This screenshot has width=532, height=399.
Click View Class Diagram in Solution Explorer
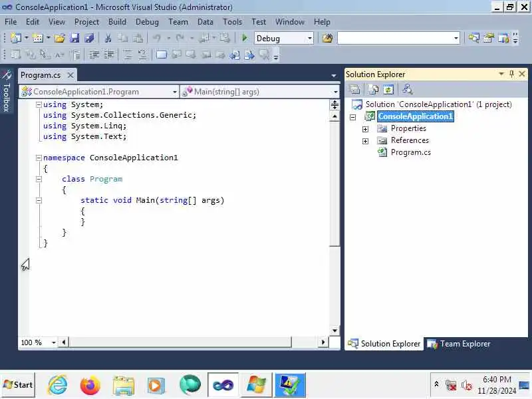pyautogui.click(x=407, y=90)
